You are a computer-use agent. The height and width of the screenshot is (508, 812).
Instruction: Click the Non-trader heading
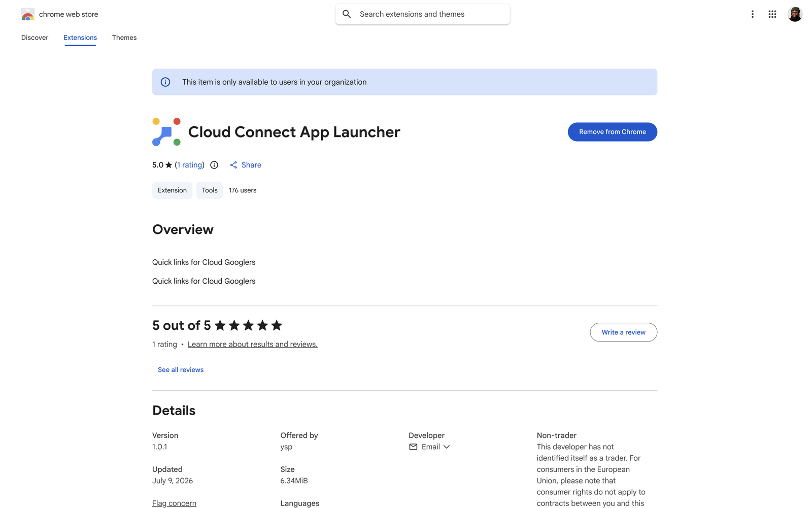click(557, 435)
